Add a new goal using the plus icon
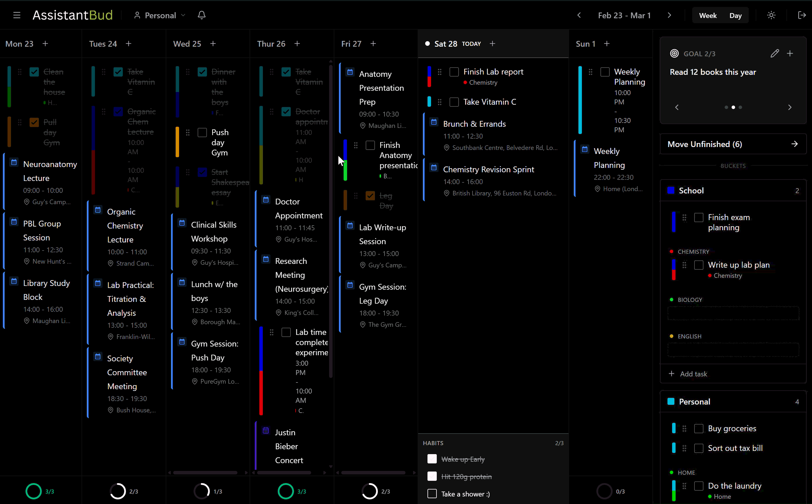The height and width of the screenshot is (504, 812). coord(790,53)
